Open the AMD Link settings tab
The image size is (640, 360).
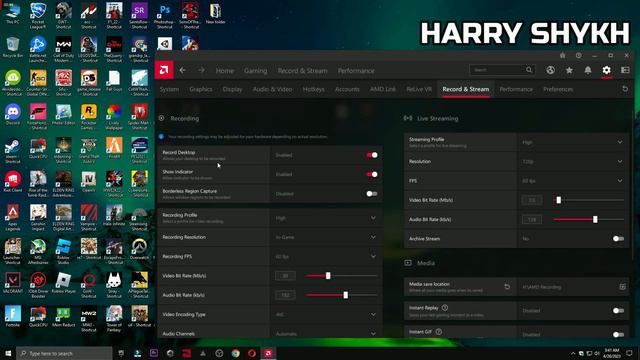(383, 89)
